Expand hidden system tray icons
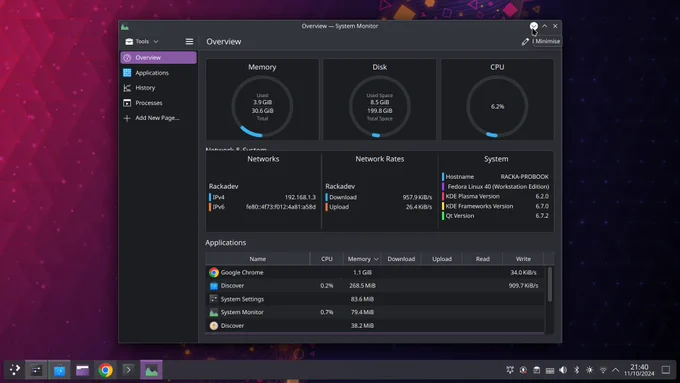The width and height of the screenshot is (680, 383). (615, 370)
